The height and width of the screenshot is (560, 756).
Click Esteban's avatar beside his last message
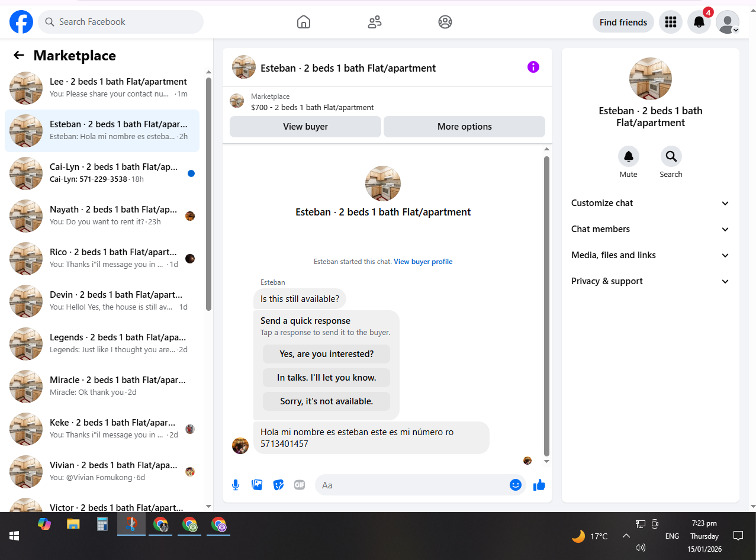pyautogui.click(x=240, y=446)
